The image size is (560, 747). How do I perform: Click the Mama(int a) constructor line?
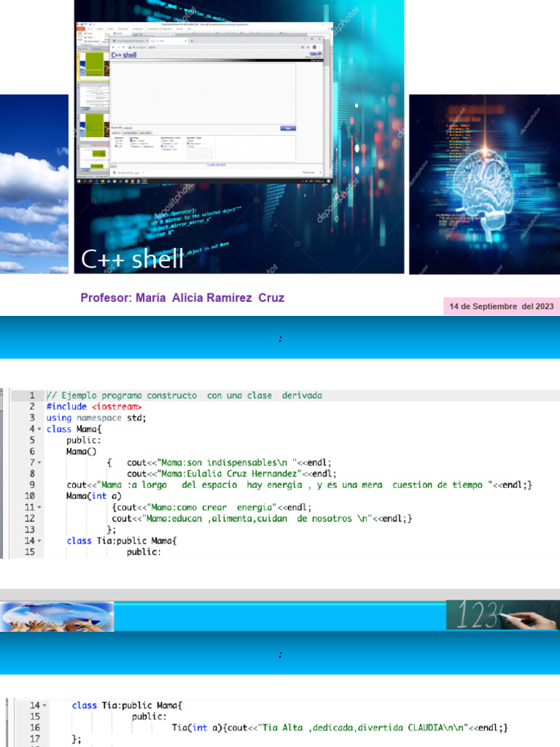click(x=94, y=496)
